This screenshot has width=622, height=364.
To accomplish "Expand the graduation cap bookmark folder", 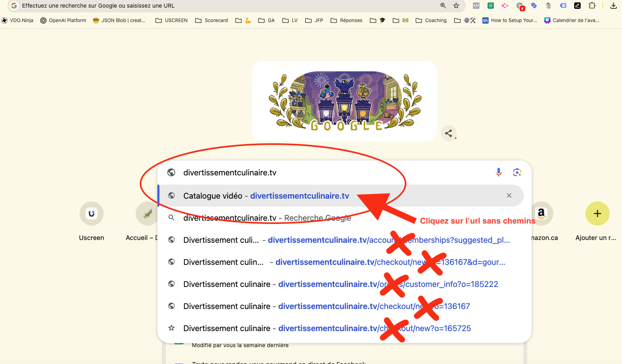I will coord(377,20).
